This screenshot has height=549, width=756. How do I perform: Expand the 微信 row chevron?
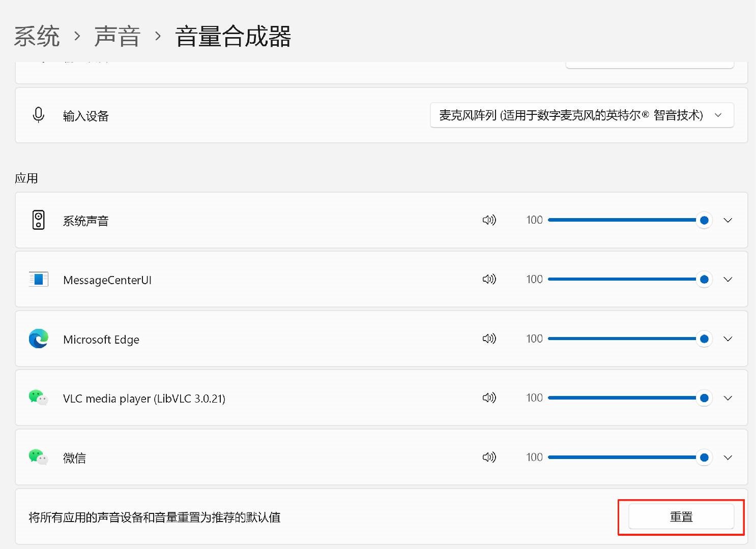[x=728, y=457]
